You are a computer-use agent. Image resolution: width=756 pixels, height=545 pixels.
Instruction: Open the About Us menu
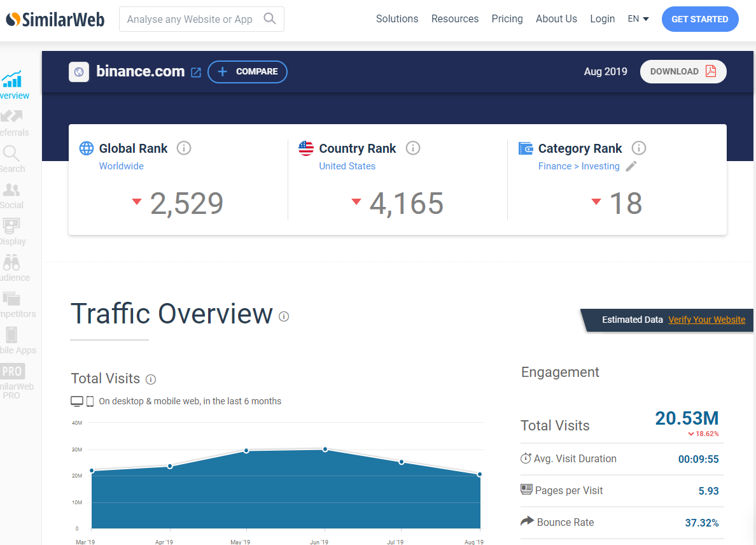click(556, 19)
